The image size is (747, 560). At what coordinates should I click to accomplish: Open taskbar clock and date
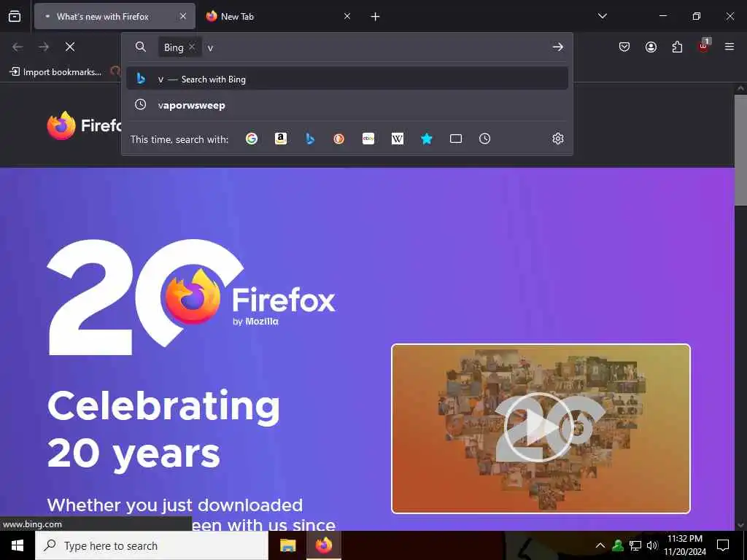[685, 545]
